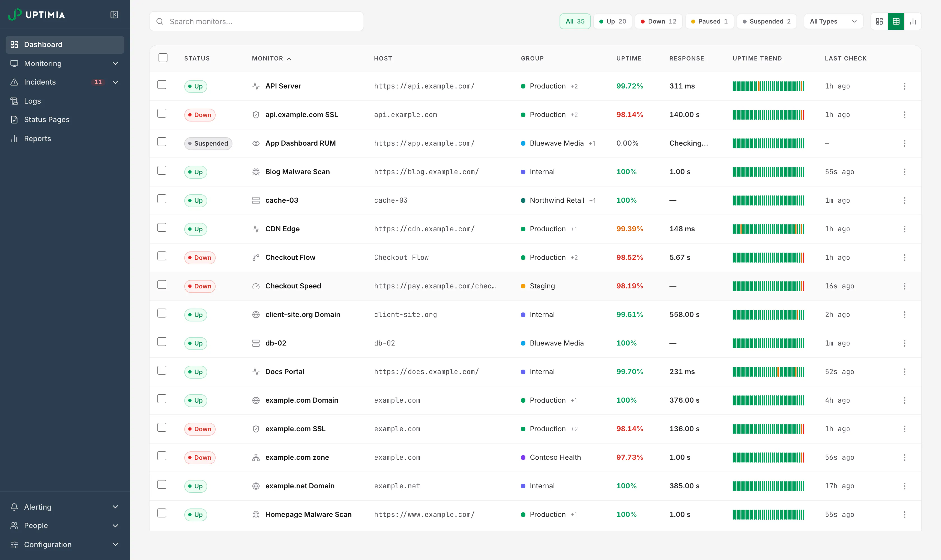This screenshot has height=560, width=941.
Task: Click the Logs icon in sidebar
Action: 14,101
